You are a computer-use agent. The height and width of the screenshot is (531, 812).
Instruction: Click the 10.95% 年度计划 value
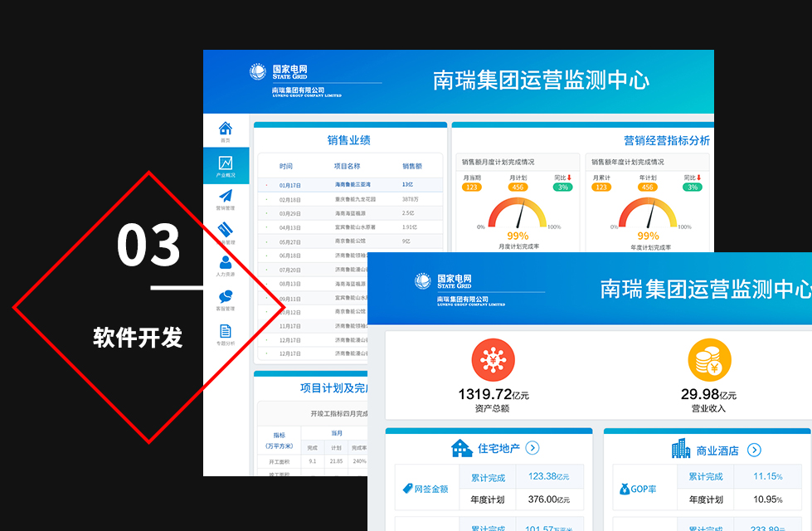pos(768,499)
